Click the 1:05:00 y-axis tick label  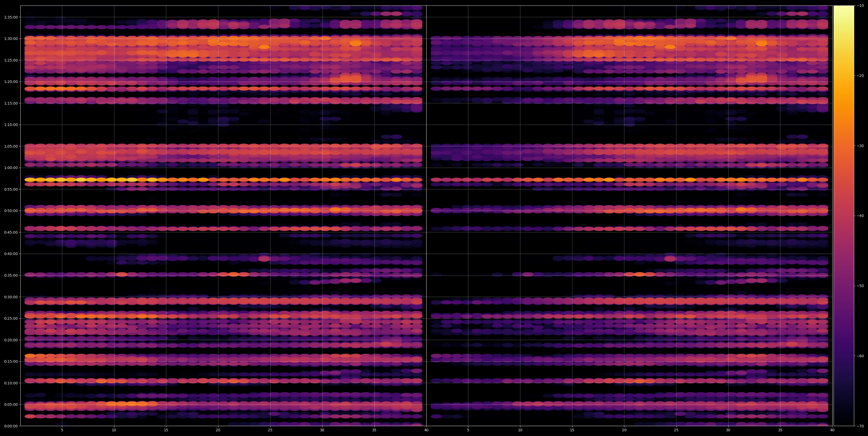[x=11, y=146]
